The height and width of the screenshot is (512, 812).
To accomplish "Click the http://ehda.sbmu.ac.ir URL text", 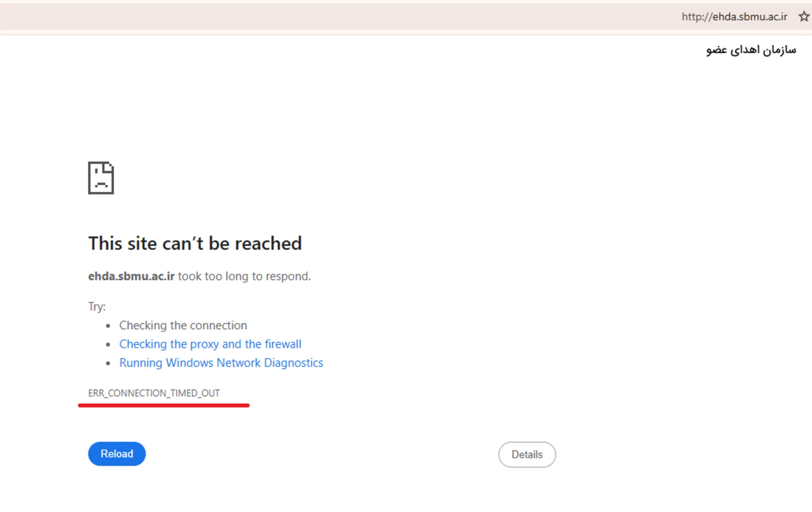I will (734, 17).
